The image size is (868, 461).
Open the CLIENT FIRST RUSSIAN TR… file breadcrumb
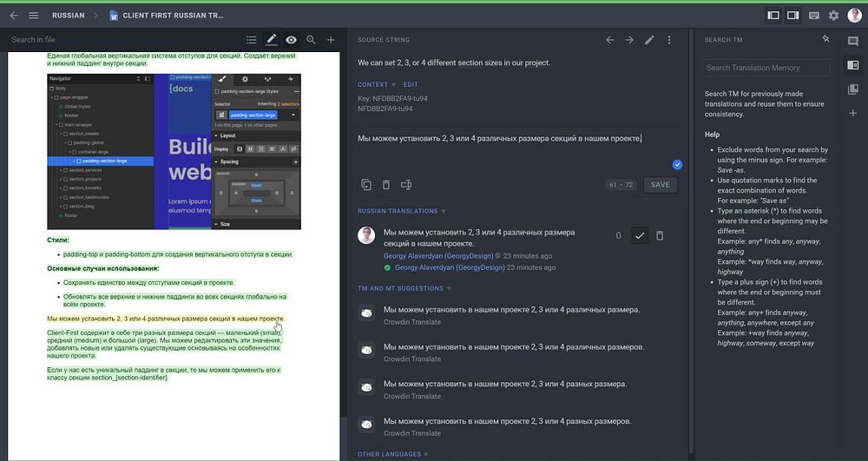167,16
